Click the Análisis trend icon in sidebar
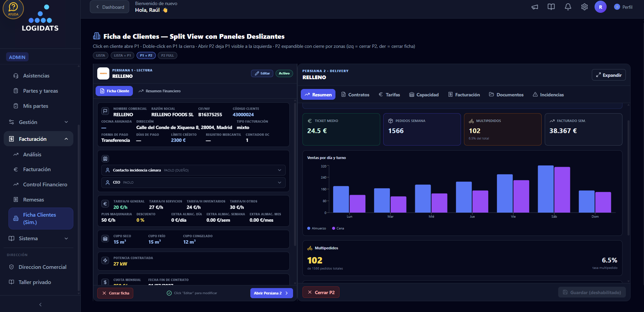Image resolution: width=644 pixels, height=312 pixels. pyautogui.click(x=16, y=154)
